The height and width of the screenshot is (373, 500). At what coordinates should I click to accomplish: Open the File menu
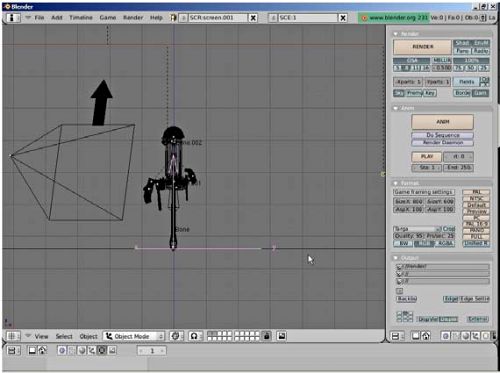coord(39,17)
